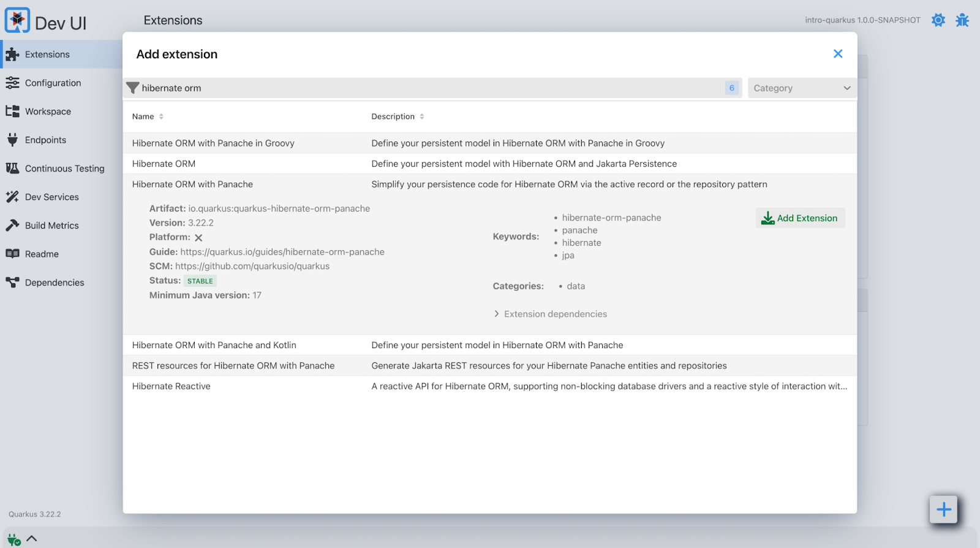The width and height of the screenshot is (980, 548).
Task: Open the hibernate-orm-panache guide URL
Action: coord(282,252)
